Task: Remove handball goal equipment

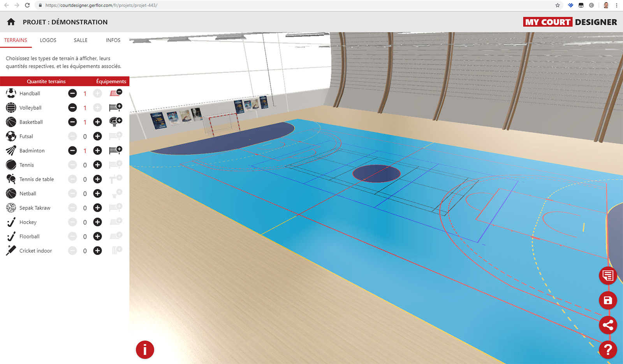Action: [116, 93]
